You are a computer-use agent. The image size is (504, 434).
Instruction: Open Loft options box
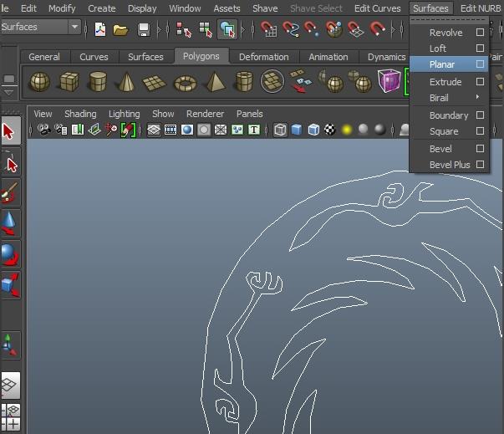[480, 49]
